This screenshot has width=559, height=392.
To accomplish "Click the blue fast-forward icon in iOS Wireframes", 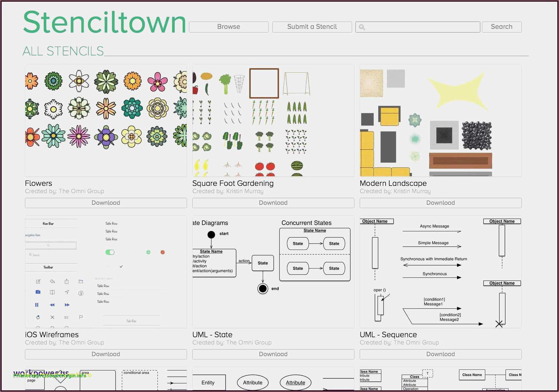I will point(67,305).
